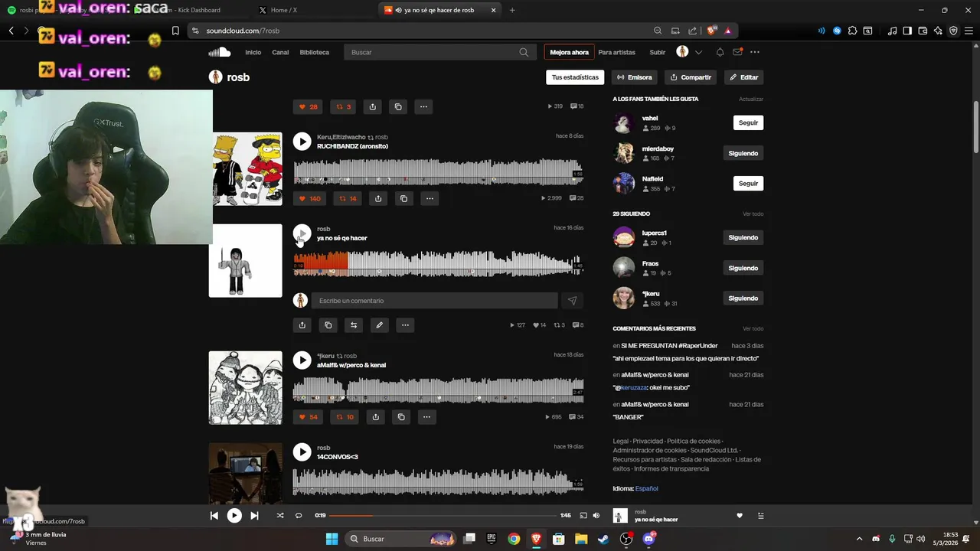Open more options for aMalf& track
Image resolution: width=980 pixels, height=551 pixels.
pos(426,417)
